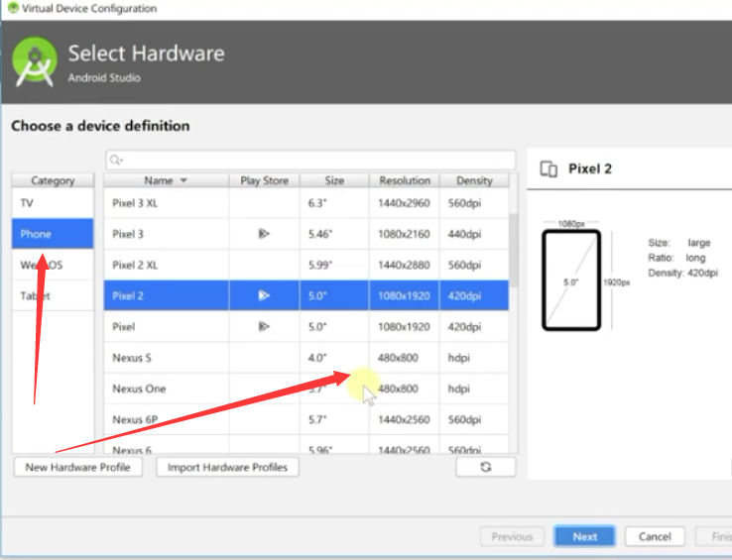The height and width of the screenshot is (560, 732).
Task: Click the search magnifier icon
Action: coord(115,160)
